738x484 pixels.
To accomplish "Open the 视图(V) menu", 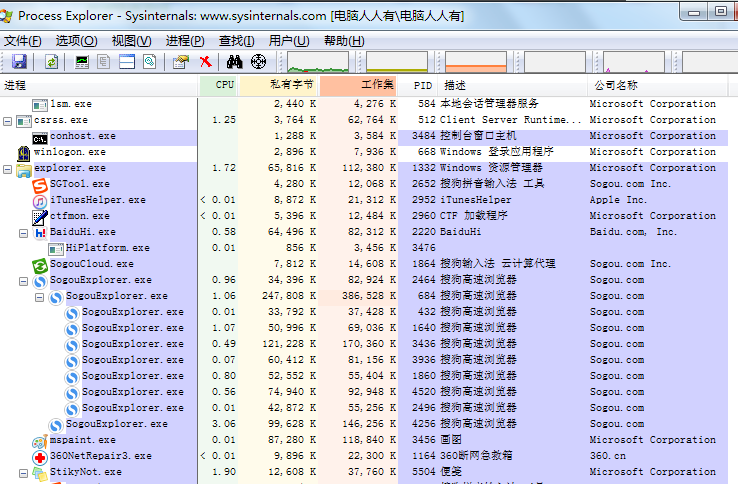I will pyautogui.click(x=131, y=41).
